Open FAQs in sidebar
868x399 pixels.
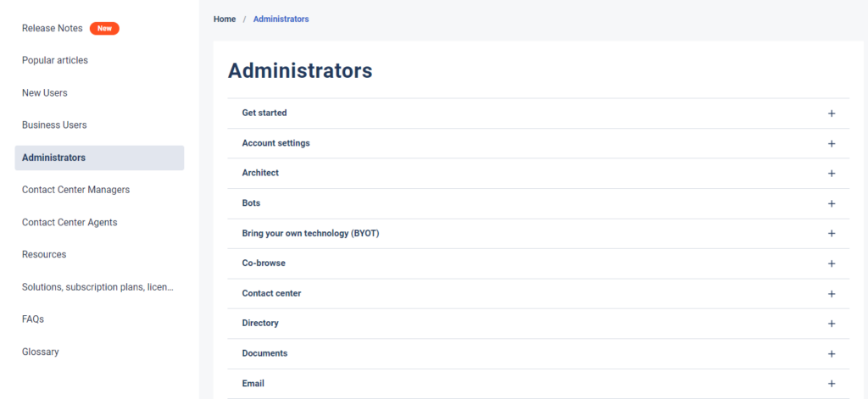pos(33,319)
